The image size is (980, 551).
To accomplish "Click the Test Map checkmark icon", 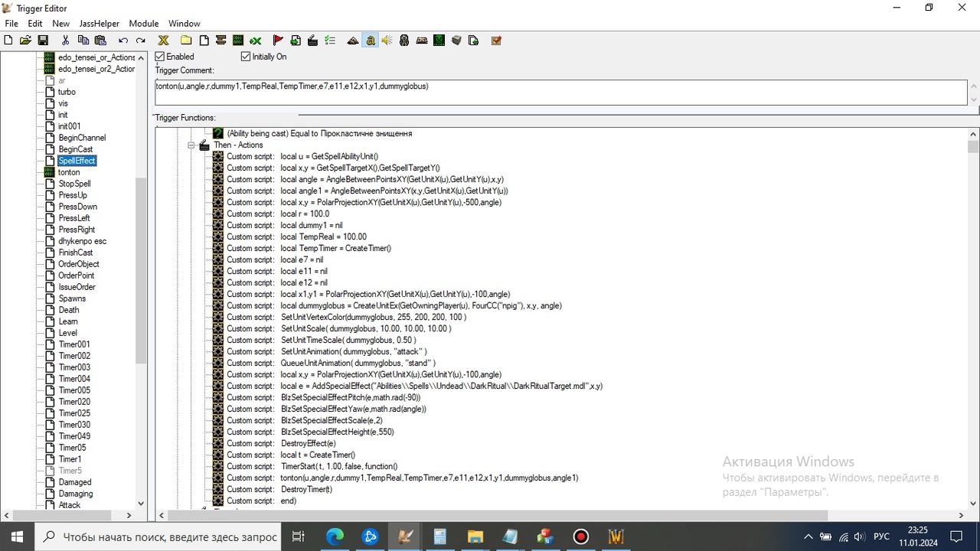I will (x=496, y=41).
